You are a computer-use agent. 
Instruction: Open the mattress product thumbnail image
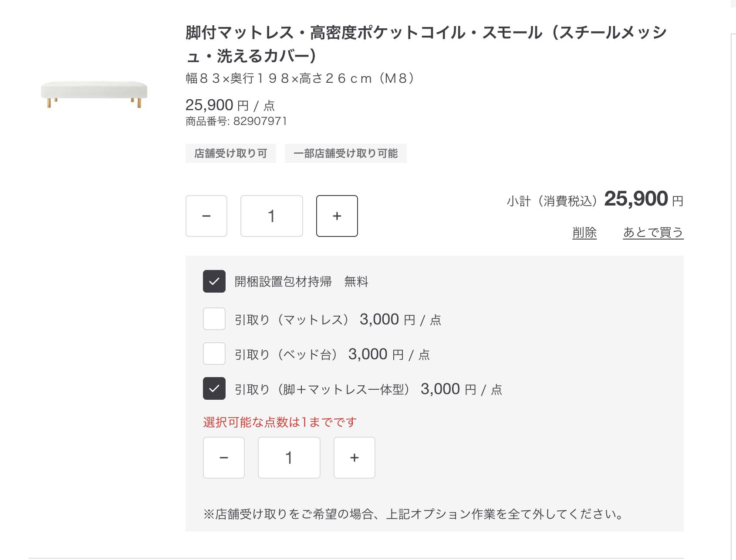94,94
